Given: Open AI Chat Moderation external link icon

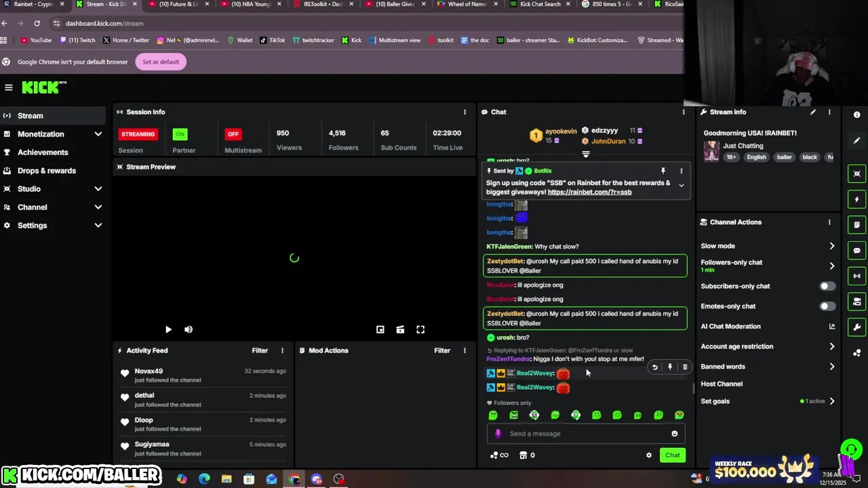Looking at the screenshot, I should 832,327.
